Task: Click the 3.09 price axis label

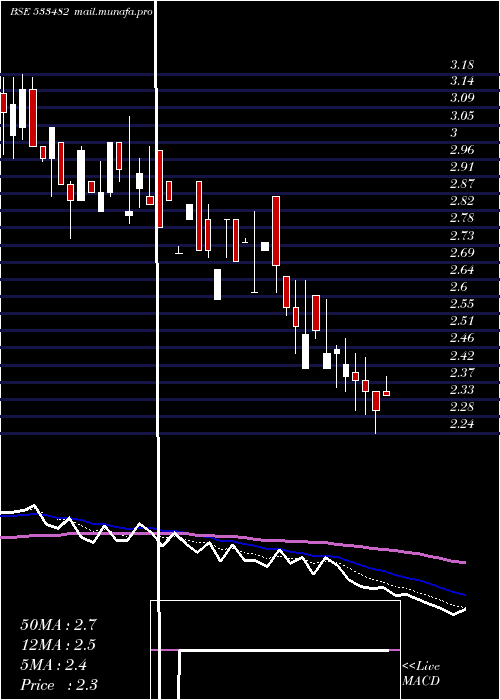Action: [462, 98]
